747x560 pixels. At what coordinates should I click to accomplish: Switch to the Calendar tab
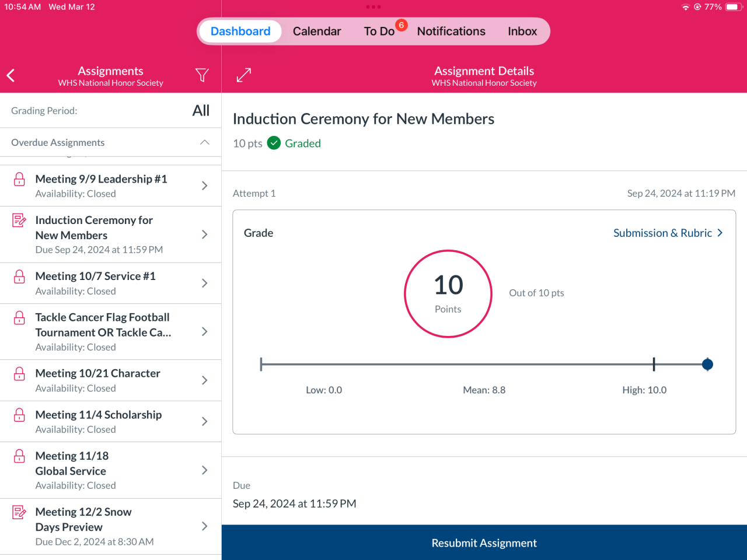click(317, 32)
